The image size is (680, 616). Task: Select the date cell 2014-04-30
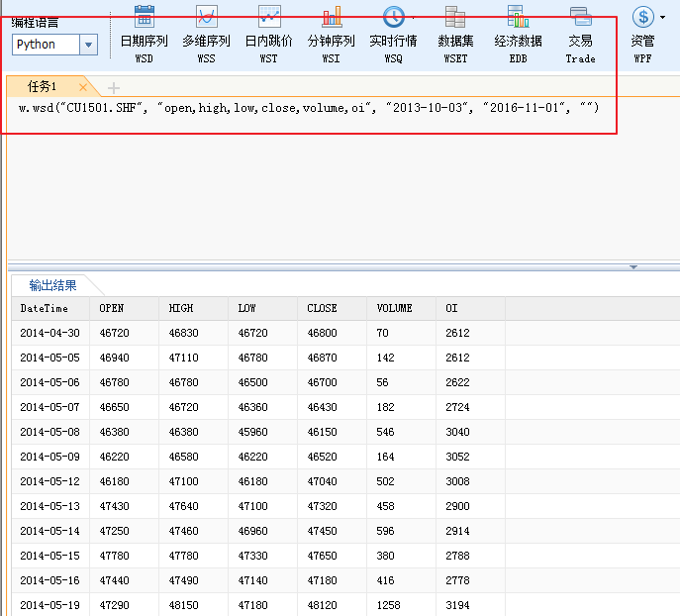pyautogui.click(x=49, y=333)
